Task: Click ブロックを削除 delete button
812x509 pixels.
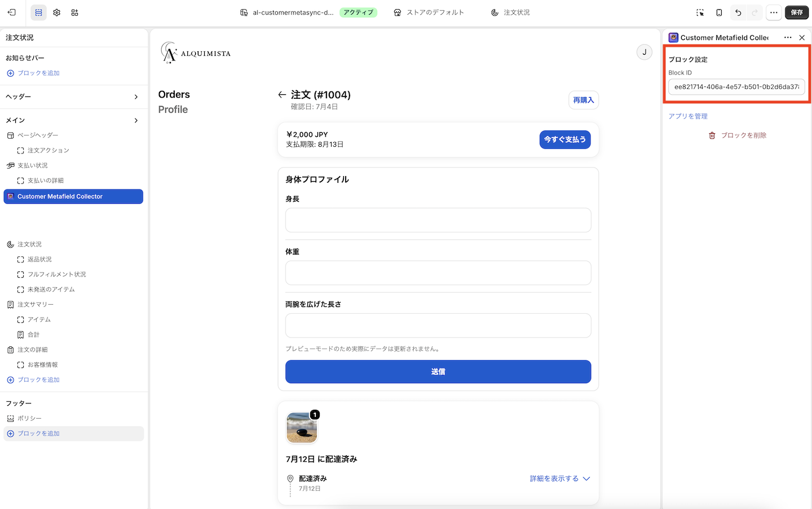Action: click(x=737, y=135)
